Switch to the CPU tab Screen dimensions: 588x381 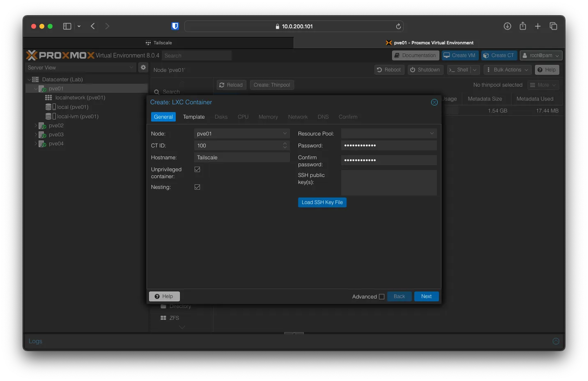click(243, 117)
